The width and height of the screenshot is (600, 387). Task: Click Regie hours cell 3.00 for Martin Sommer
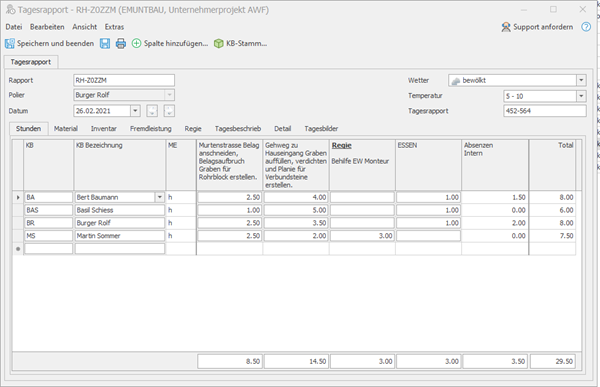coord(362,236)
